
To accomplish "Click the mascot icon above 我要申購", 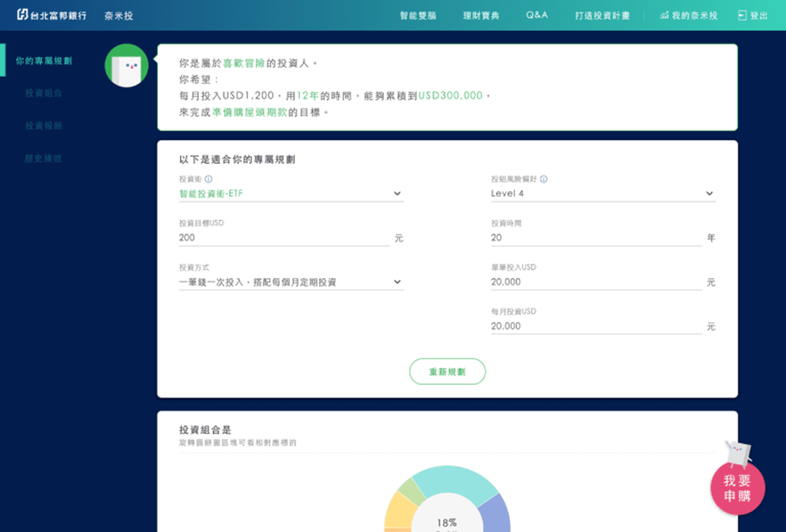I will coord(738,453).
